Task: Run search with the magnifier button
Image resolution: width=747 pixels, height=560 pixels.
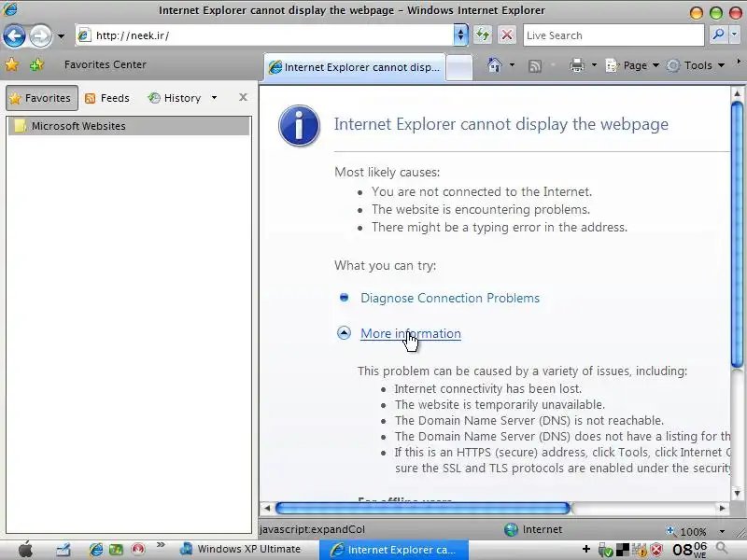Action: pos(718,35)
